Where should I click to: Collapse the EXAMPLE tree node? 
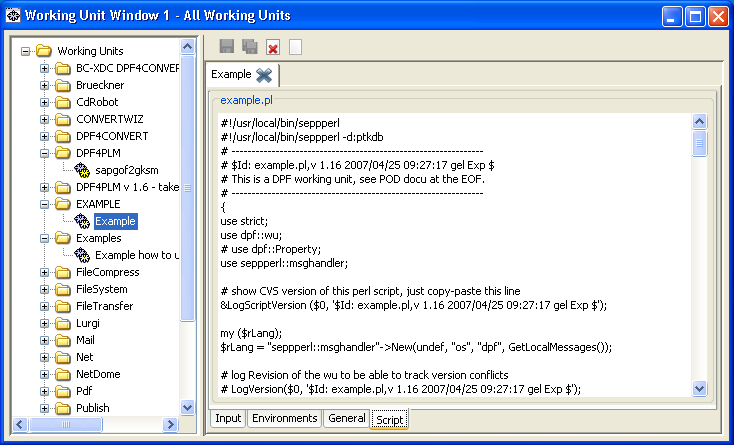click(x=44, y=204)
